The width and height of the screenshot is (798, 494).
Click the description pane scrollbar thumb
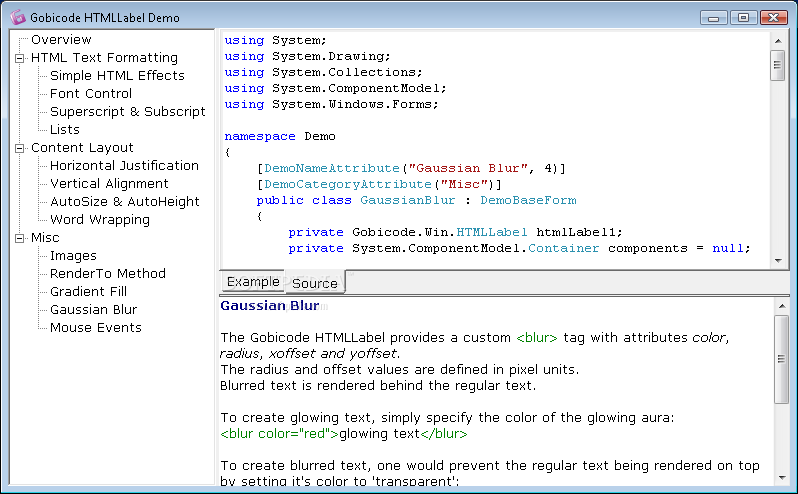pos(781,360)
